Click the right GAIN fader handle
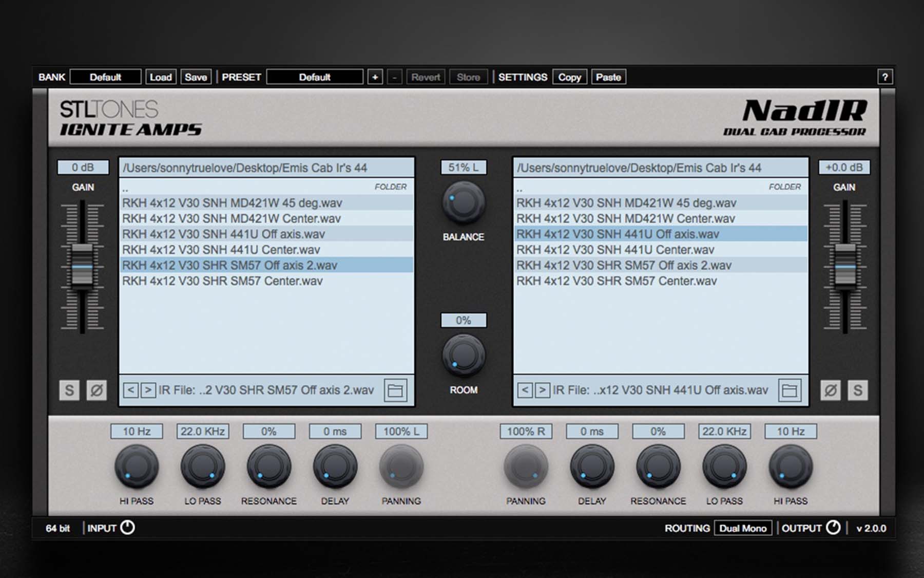This screenshot has height=578, width=924. pyautogui.click(x=845, y=267)
